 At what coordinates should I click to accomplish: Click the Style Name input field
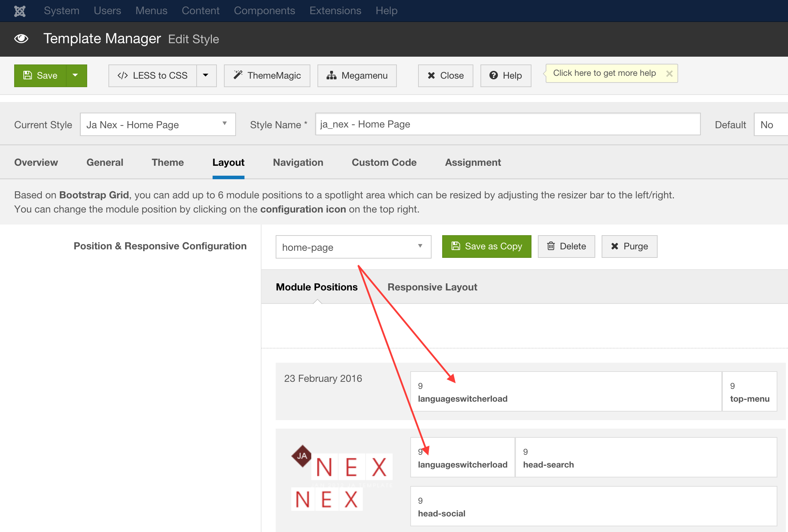(508, 124)
